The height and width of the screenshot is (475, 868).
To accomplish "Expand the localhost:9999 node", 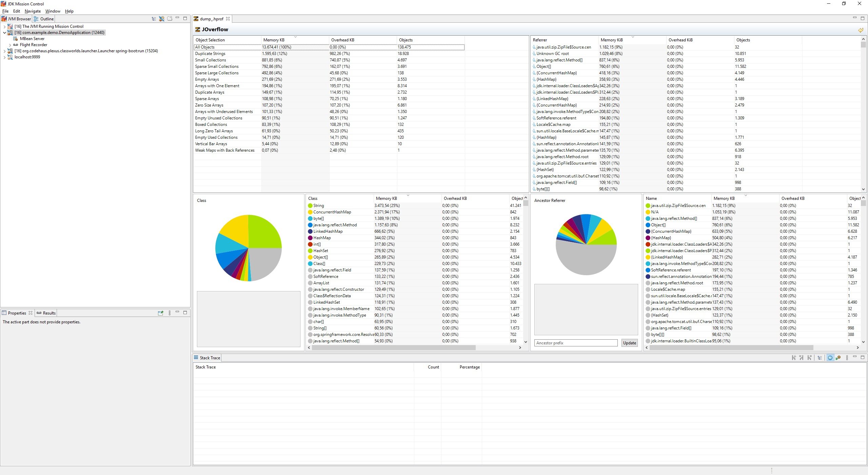I will point(5,57).
